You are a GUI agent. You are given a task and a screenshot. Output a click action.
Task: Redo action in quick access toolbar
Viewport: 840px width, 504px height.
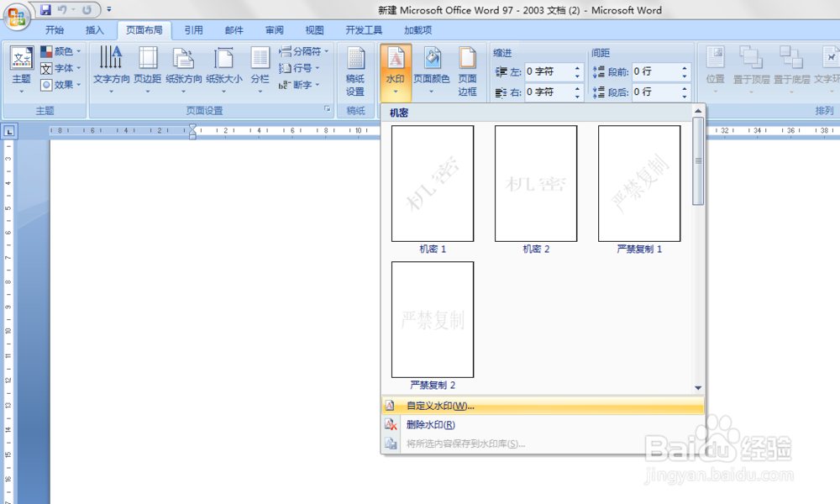coord(87,9)
